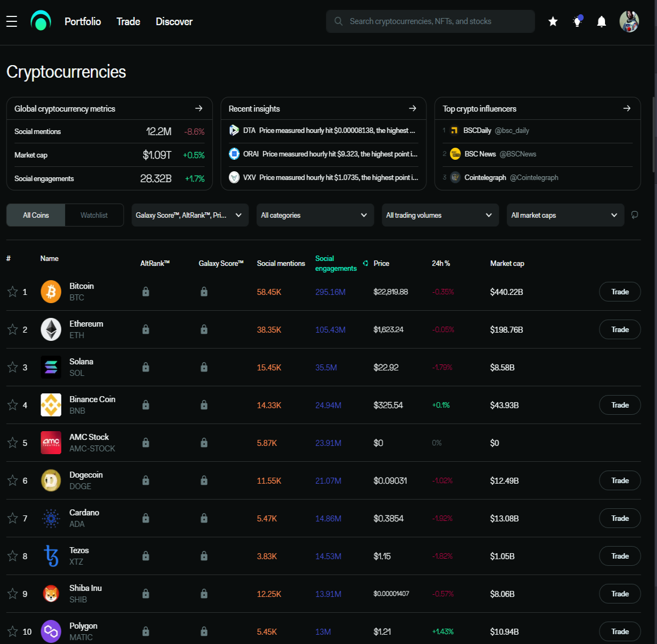This screenshot has width=657, height=644.
Task: Click the green app logo icon
Action: [x=41, y=21]
